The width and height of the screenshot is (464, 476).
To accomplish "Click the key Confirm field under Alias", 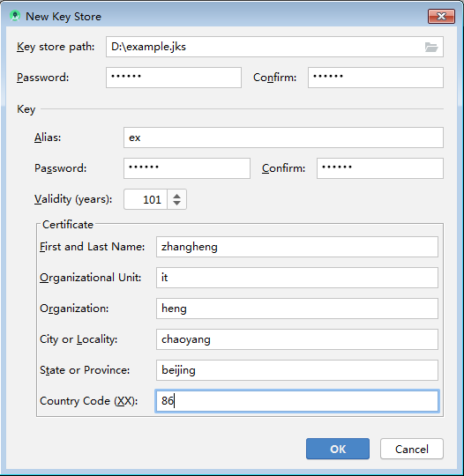I will tap(380, 168).
